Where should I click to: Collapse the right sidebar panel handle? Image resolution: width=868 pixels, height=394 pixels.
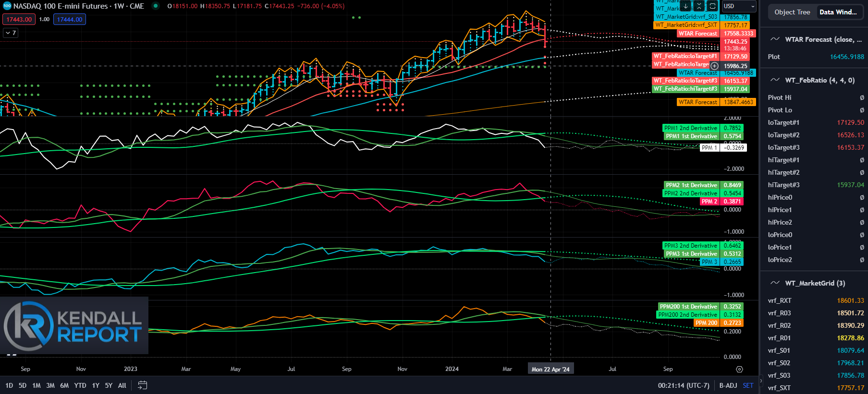click(x=760, y=381)
